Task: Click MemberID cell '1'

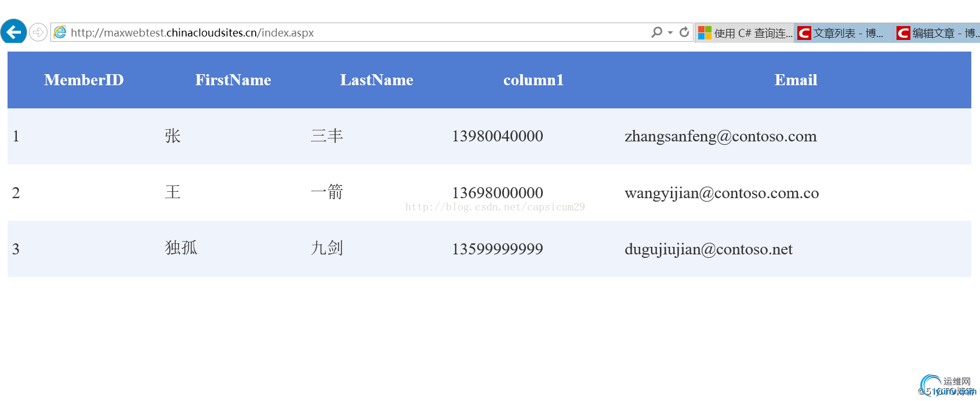Action: tap(16, 136)
